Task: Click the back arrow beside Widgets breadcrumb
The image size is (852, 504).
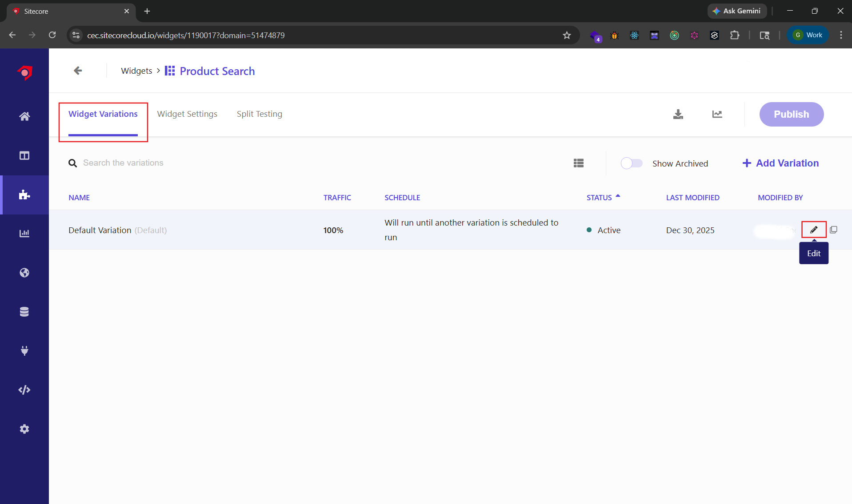Action: pos(78,71)
